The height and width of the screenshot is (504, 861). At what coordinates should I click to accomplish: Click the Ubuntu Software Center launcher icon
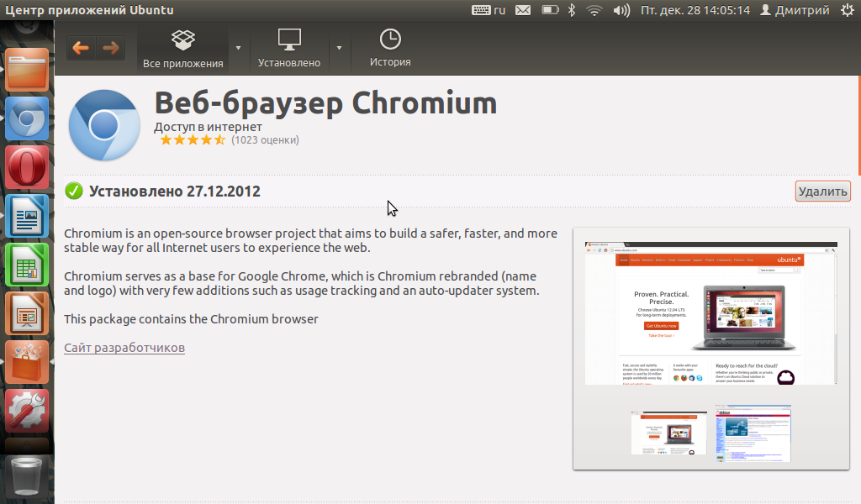[27, 362]
